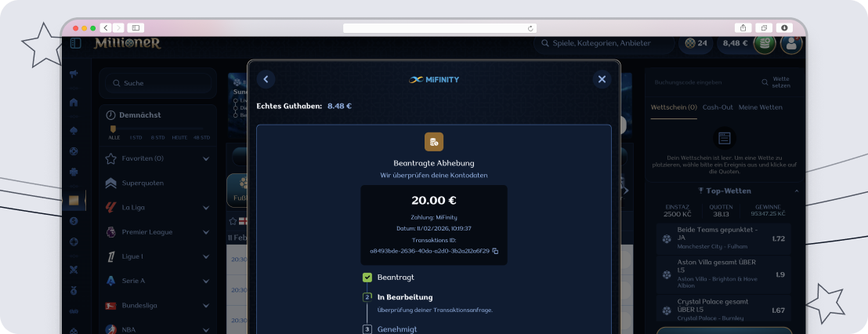Open the puzzle piece icon in left rail
This screenshot has height=334, width=868.
click(x=74, y=172)
